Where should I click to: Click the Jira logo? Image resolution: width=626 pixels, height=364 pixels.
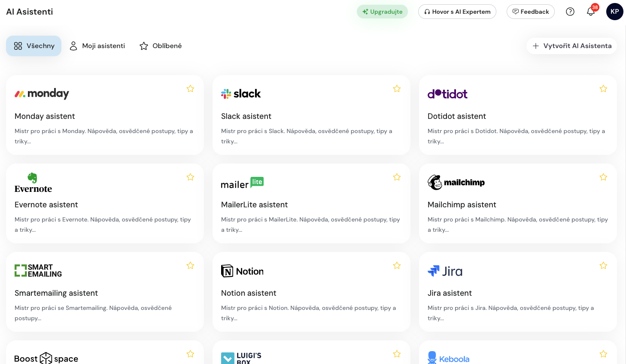(x=445, y=271)
